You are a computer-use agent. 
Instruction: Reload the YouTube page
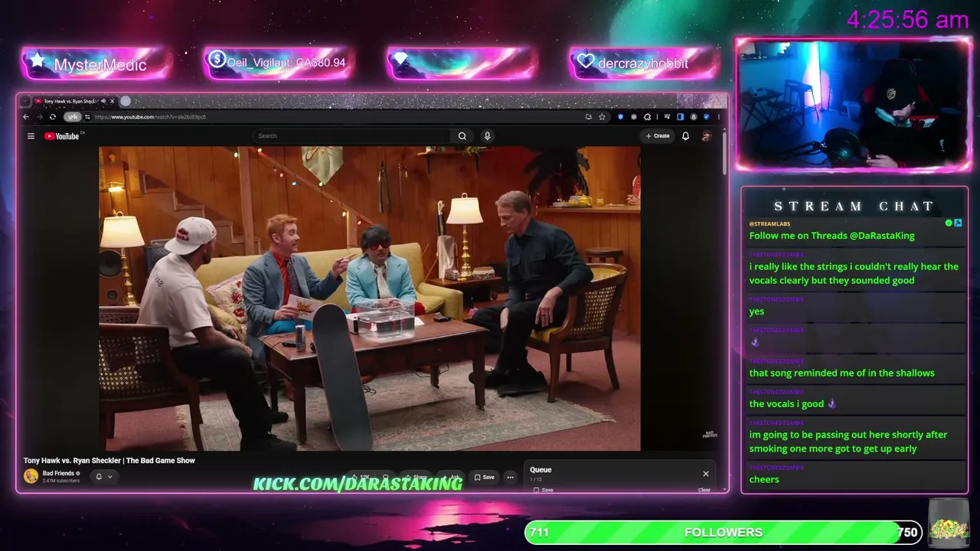(x=52, y=117)
